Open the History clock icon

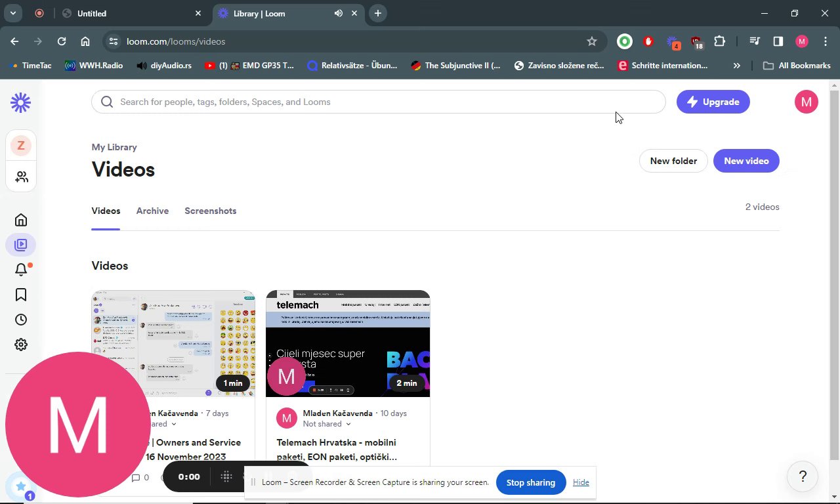[x=21, y=320]
